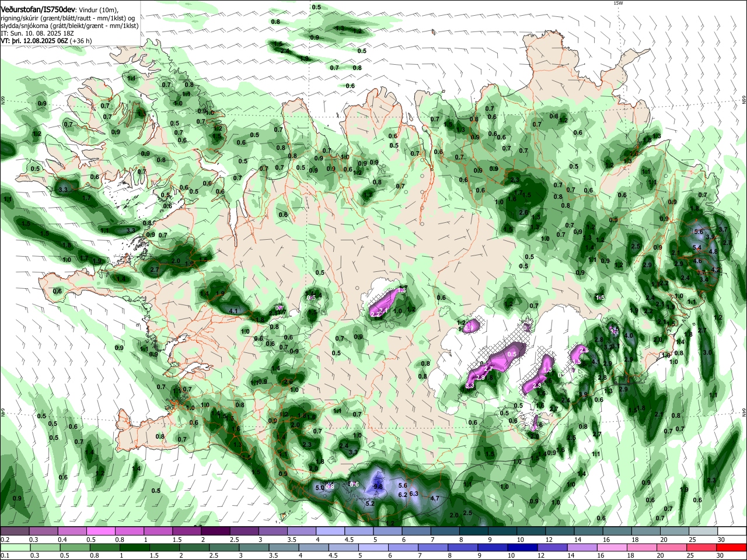Select the 5.4 value in the east

pos(696,247)
